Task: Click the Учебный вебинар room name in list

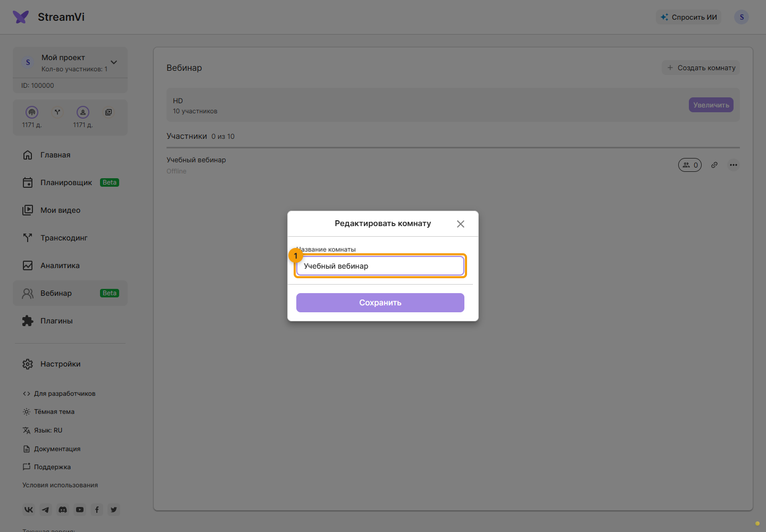Action: click(x=196, y=160)
